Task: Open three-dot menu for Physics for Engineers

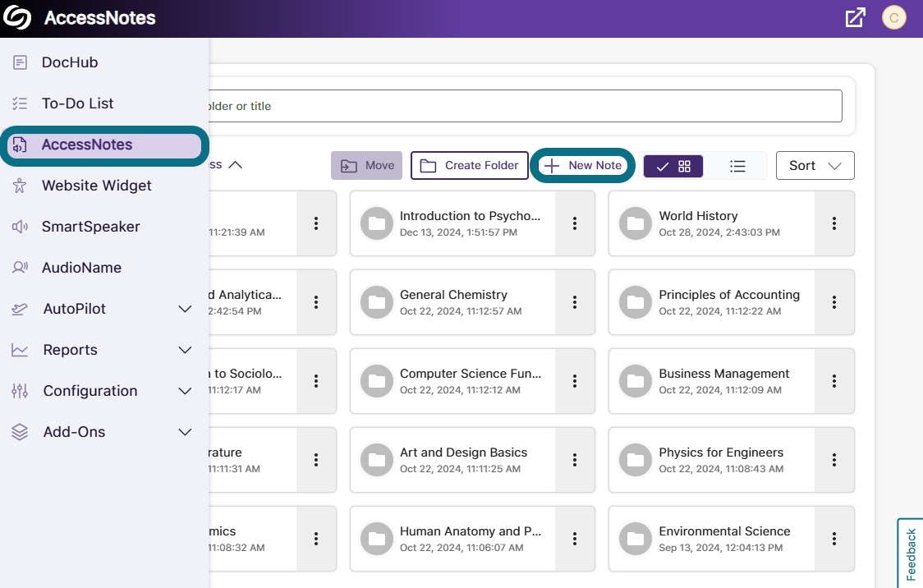Action: pos(834,460)
